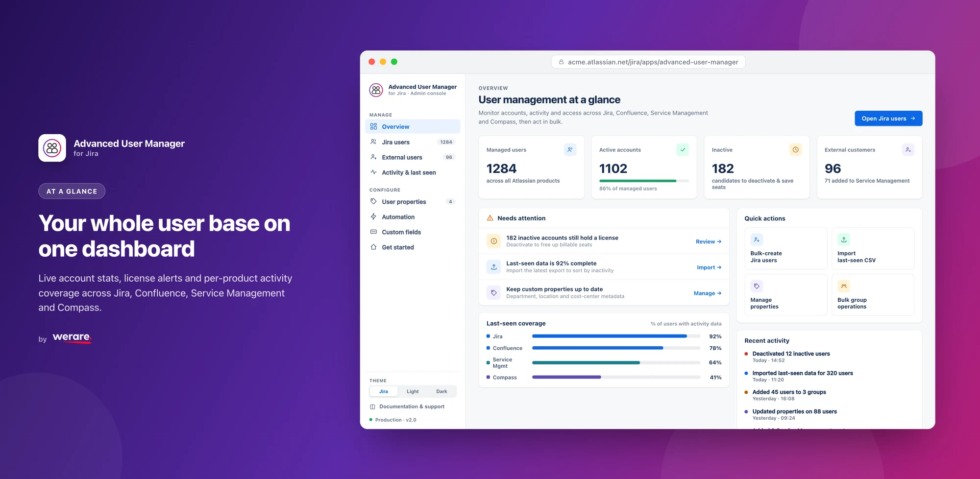980x479 pixels.
Task: Open Get started page
Action: click(x=413, y=247)
